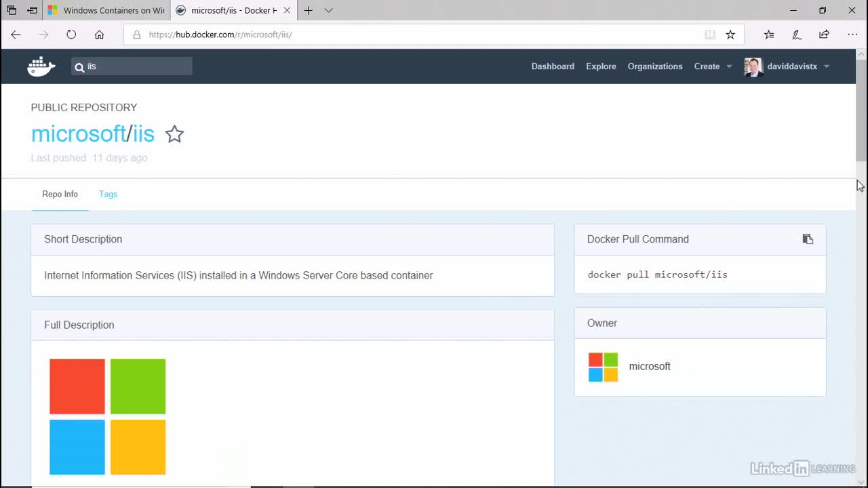This screenshot has width=868, height=488.
Task: Click the browser back arrow
Action: click(16, 35)
